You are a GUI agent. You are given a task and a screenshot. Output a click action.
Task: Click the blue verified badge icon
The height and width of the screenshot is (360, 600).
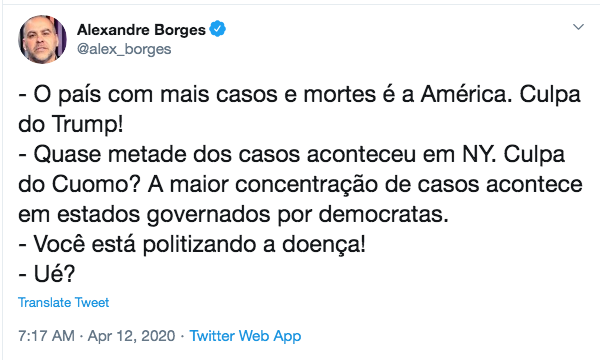tap(217, 29)
